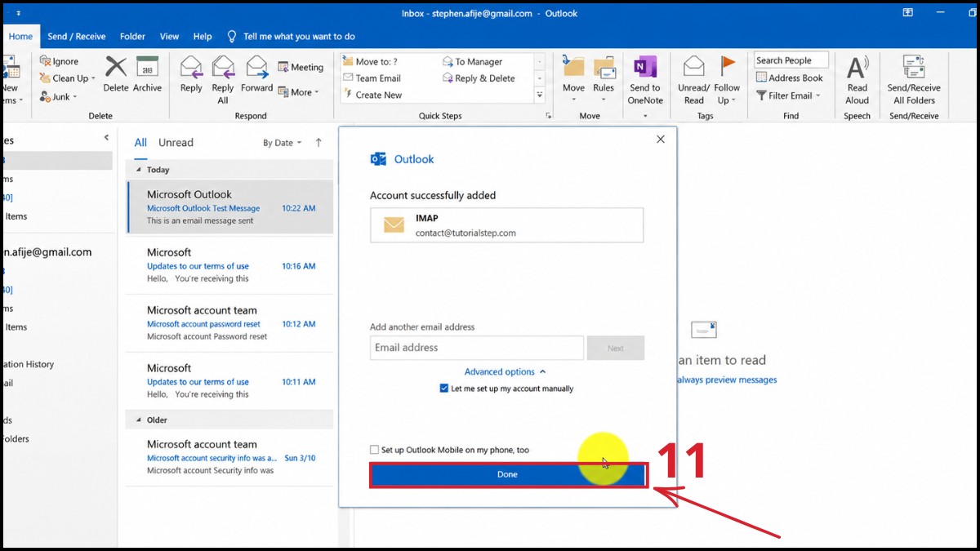Screen dimensions: 980x551
Task: Click the Search People box
Action: tap(791, 60)
